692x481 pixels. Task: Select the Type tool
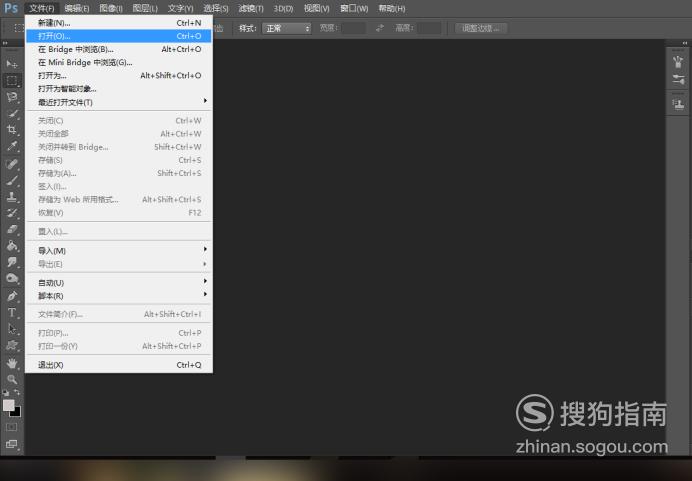click(12, 312)
